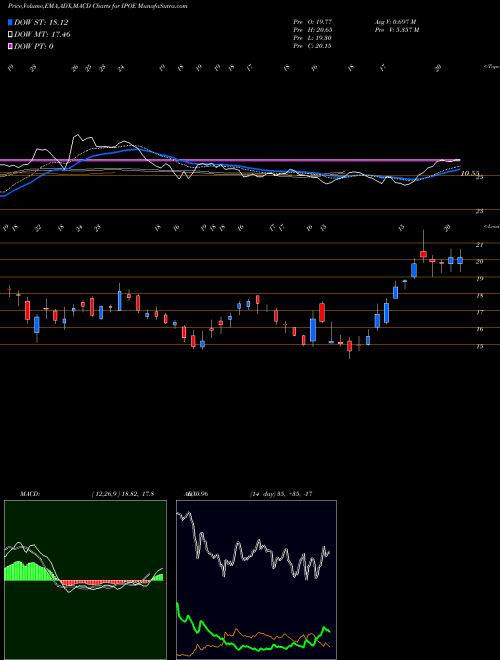
Task: Click the 'Pre C: 20.15' close value
Action: (x=313, y=46)
